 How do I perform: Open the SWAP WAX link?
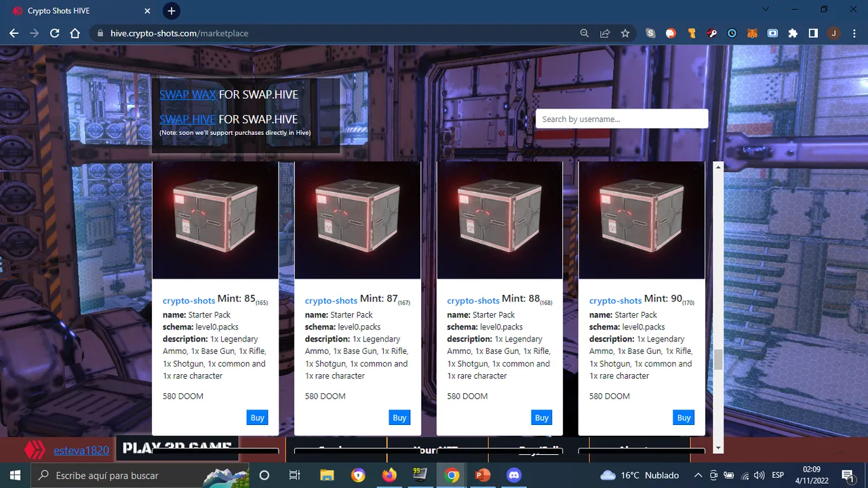188,94
